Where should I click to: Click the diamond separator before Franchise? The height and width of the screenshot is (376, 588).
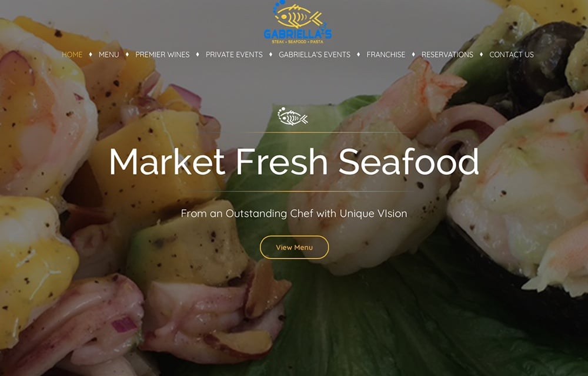pos(359,55)
